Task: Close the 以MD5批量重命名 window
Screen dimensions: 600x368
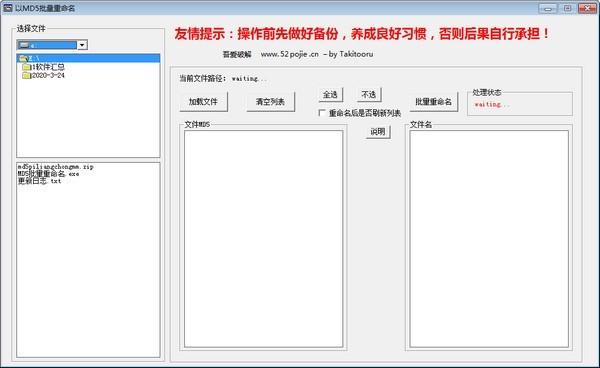Action: pos(587,8)
